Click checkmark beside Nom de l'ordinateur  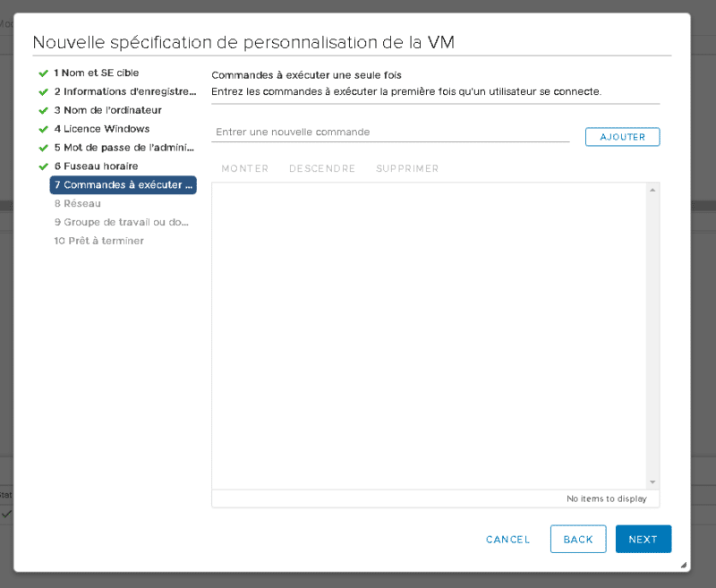[43, 111]
